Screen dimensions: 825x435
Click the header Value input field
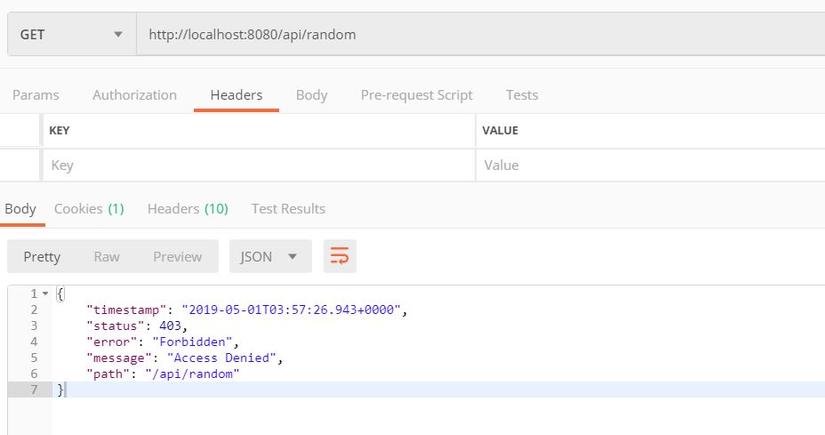click(650, 165)
